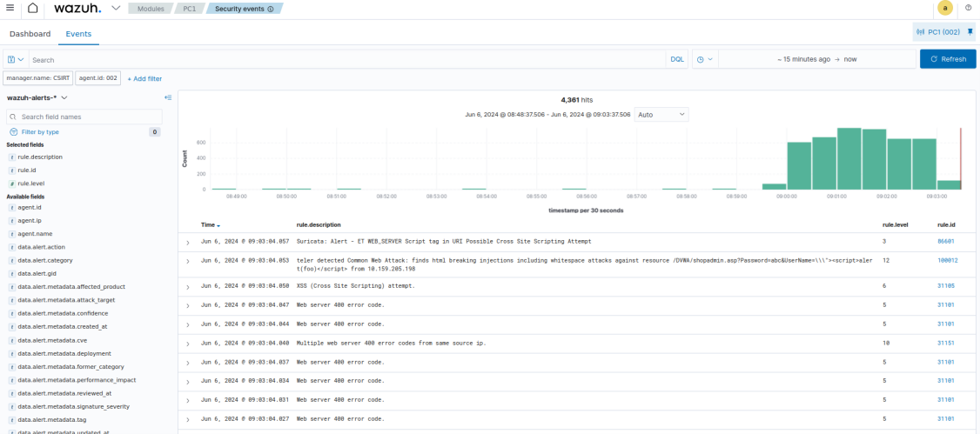Expand the Multiple web server 400 error row
This screenshot has height=434, width=980.
pos(187,344)
